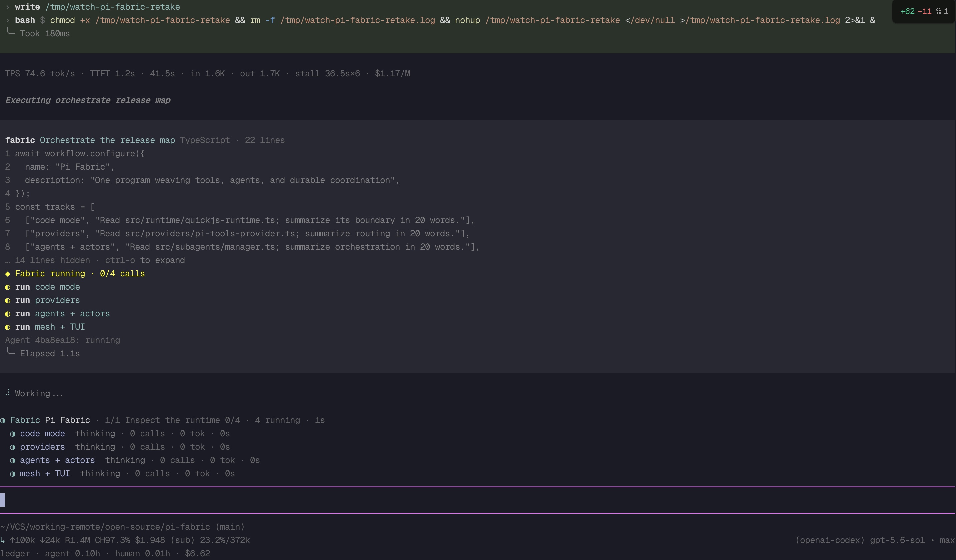Select the TPS 74.6 tok/s stat
Screen dimensions: 956x560
pos(40,74)
